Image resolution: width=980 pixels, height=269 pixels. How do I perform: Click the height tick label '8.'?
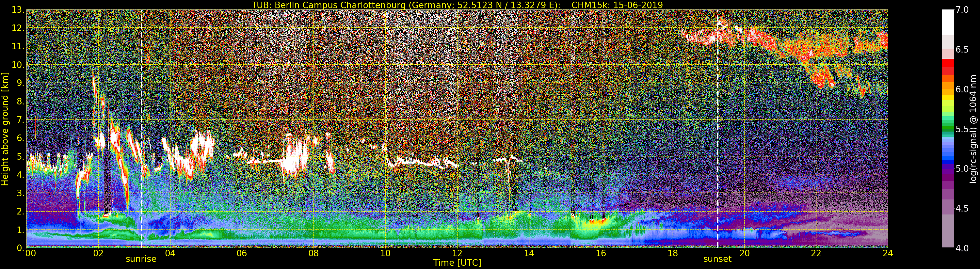tap(21, 101)
